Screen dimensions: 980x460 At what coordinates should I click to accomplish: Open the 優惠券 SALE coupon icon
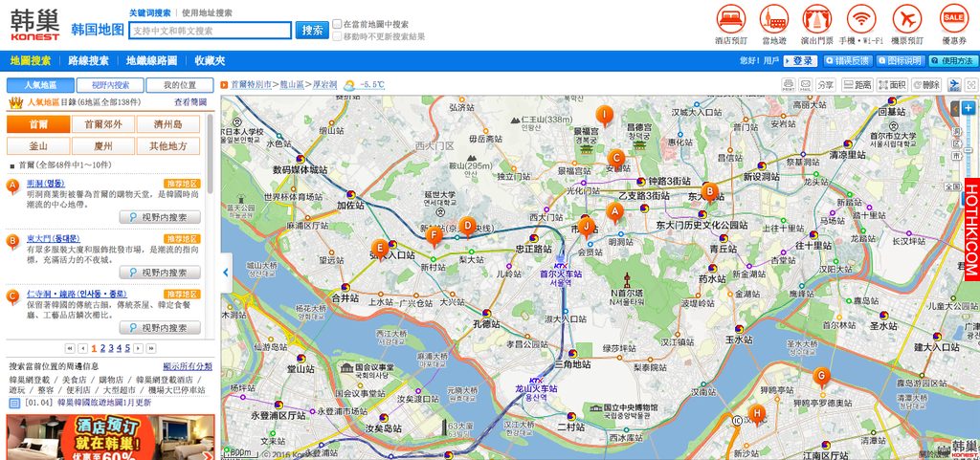(x=954, y=19)
